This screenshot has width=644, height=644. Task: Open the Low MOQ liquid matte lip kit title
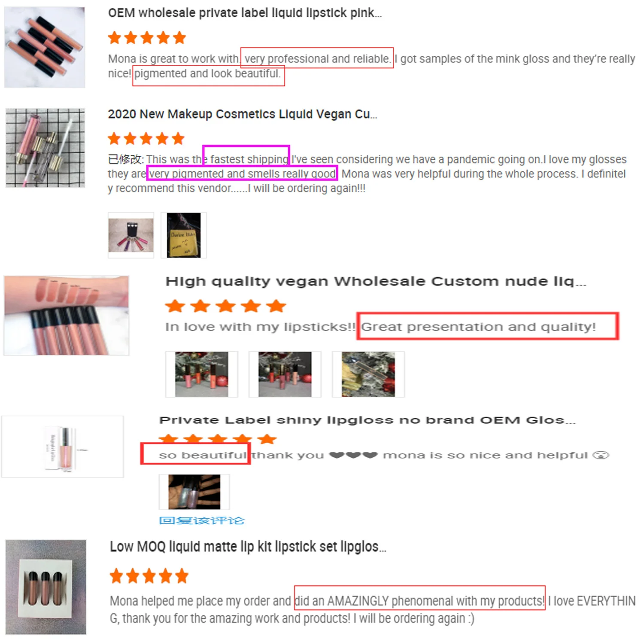point(248,547)
